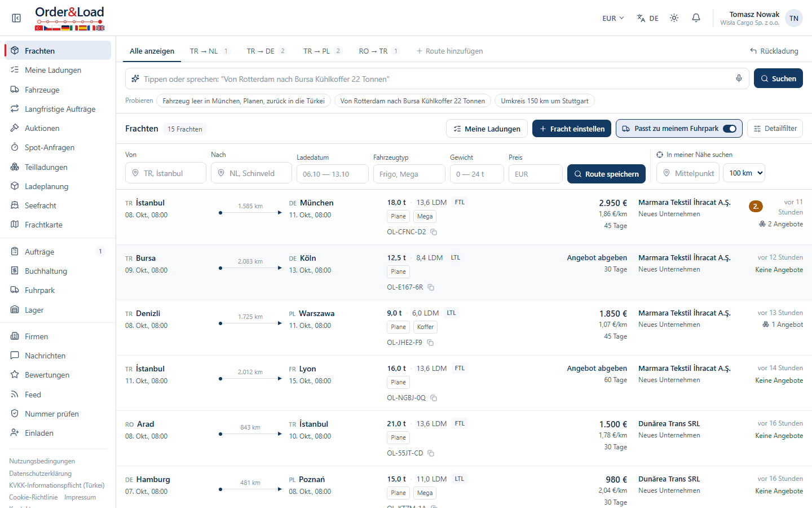
Task: Toggle Passt zu meinem Fuhrpark switch
Action: [x=730, y=129]
